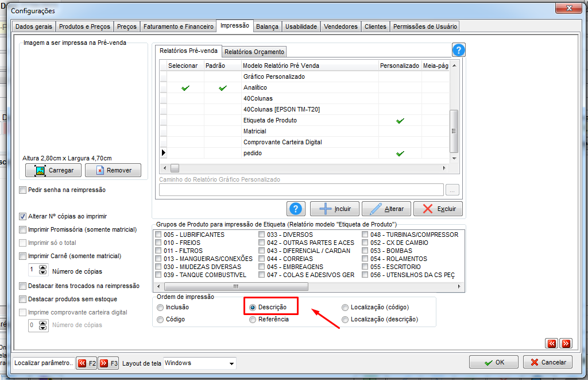Click the browse ellipsis button for report path
Image resolution: width=588 pixels, height=380 pixels.
(x=452, y=190)
